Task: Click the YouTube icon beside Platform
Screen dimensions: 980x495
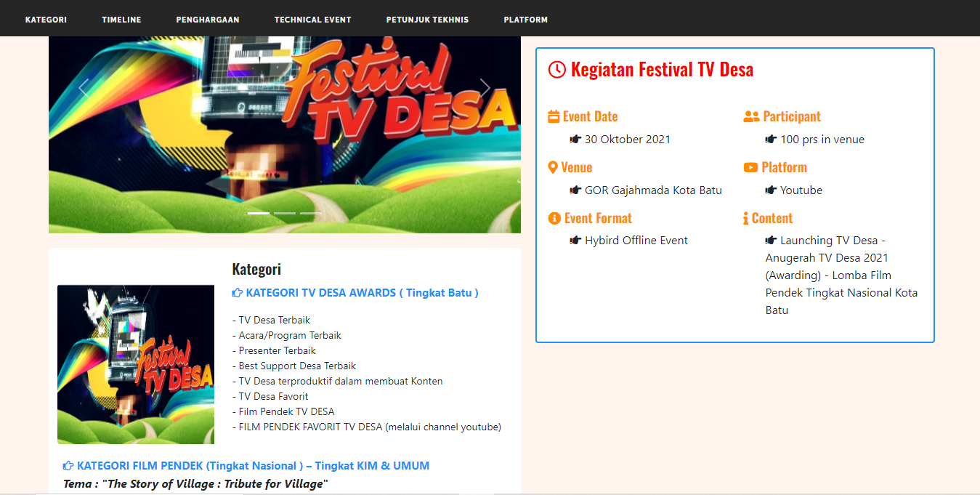Action: pos(750,167)
